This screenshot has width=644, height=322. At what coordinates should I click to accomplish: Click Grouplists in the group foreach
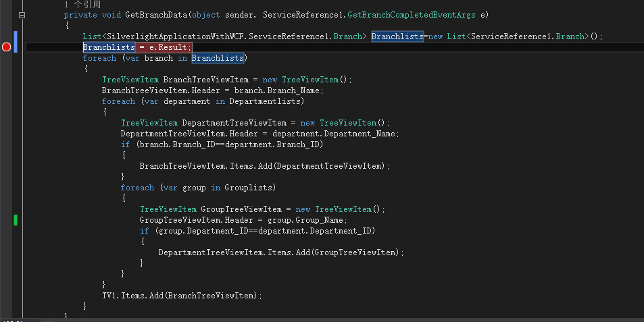(247, 188)
